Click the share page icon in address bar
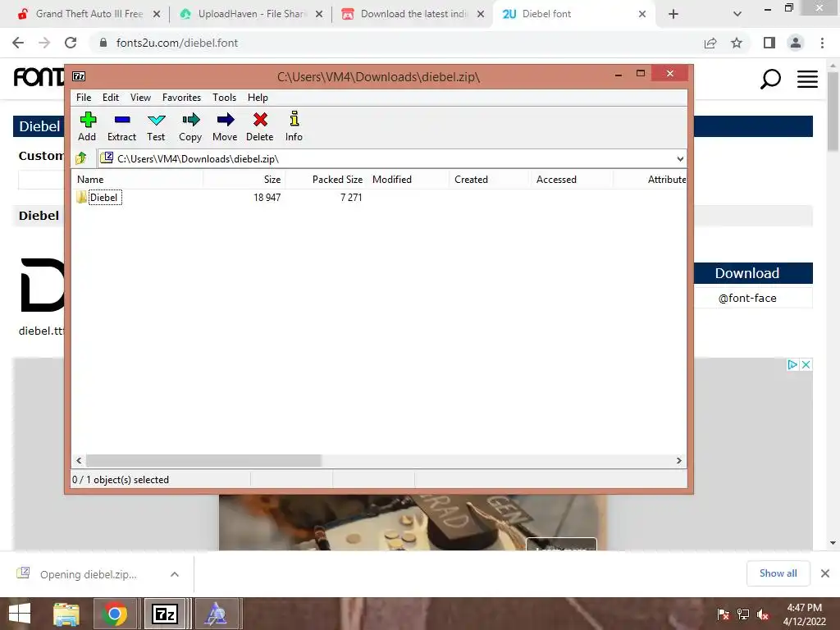The height and width of the screenshot is (630, 840). click(710, 43)
